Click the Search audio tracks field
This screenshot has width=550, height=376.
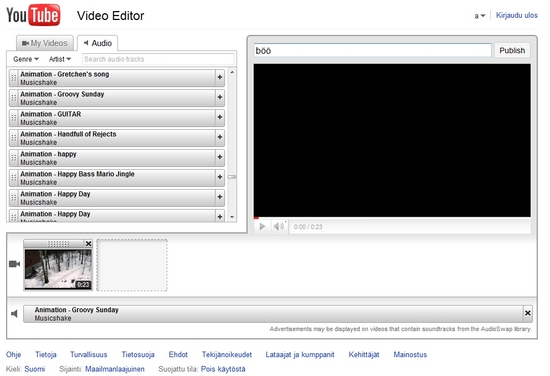point(158,59)
